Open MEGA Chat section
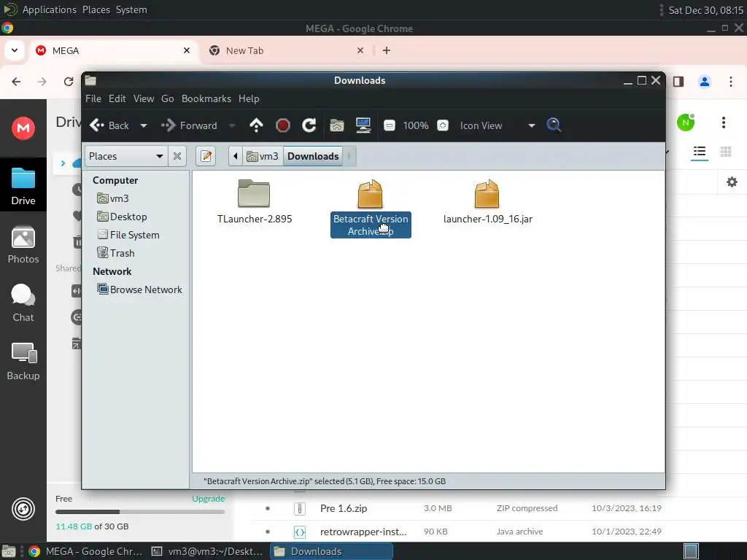Image resolution: width=747 pixels, height=560 pixels. [23, 303]
